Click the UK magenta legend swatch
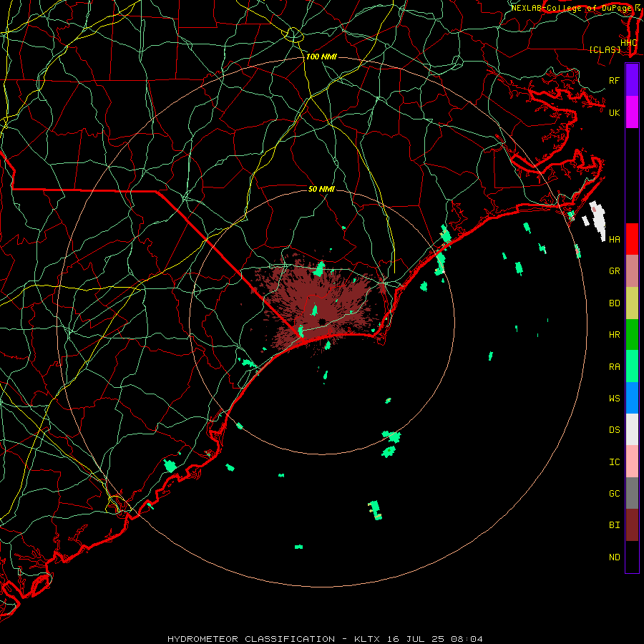Image resolution: width=644 pixels, height=644 pixels. coord(632,112)
